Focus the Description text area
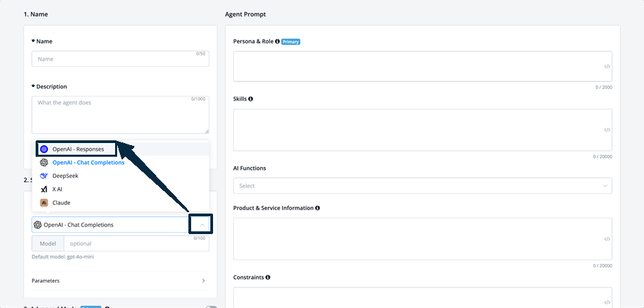The width and height of the screenshot is (644, 308). (x=121, y=115)
